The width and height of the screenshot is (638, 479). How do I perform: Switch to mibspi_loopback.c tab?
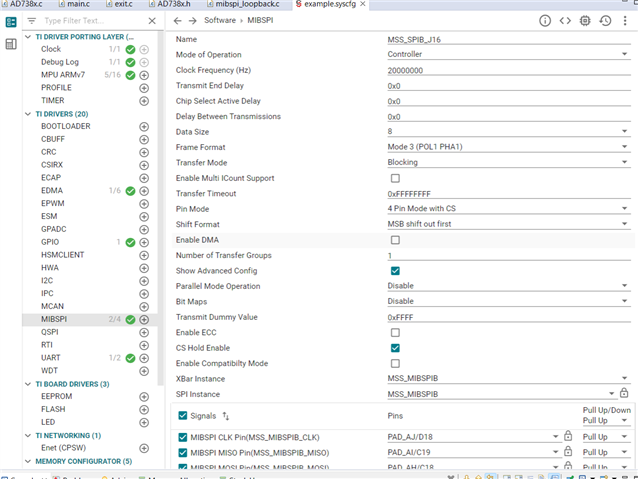tap(243, 4)
